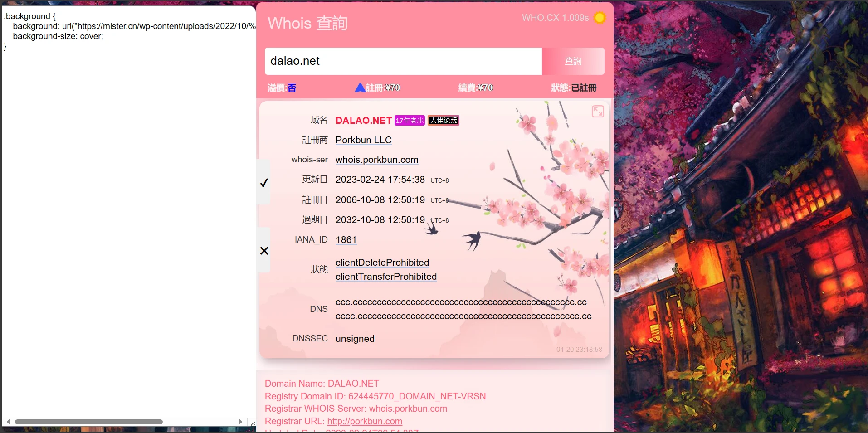868x433 pixels.
Task: Click the 大佬论坛 badge
Action: (443, 121)
